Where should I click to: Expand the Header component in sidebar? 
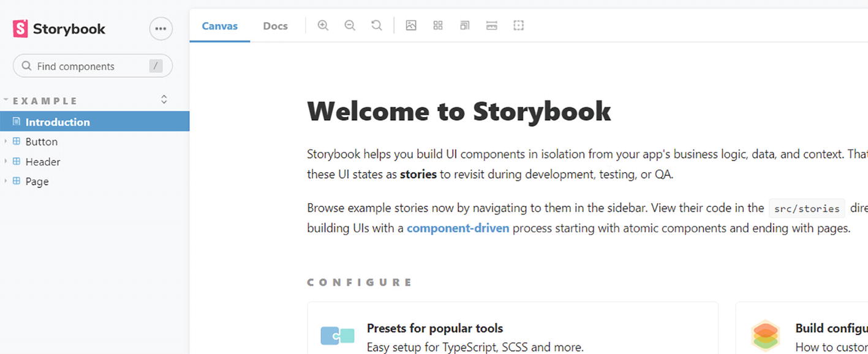click(x=42, y=162)
